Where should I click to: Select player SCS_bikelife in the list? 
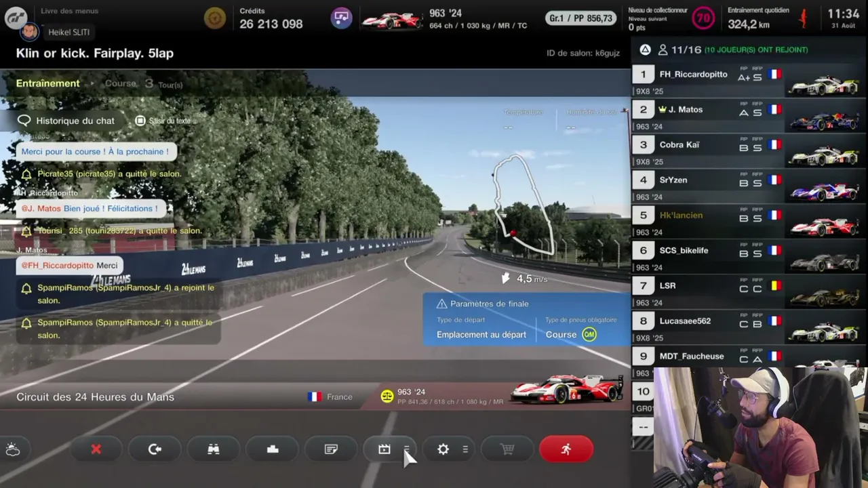point(749,257)
